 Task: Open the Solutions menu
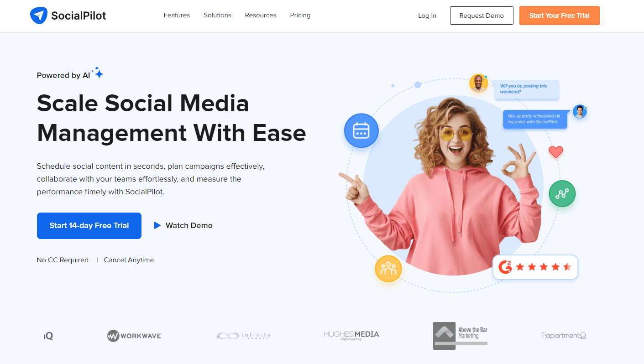point(217,15)
